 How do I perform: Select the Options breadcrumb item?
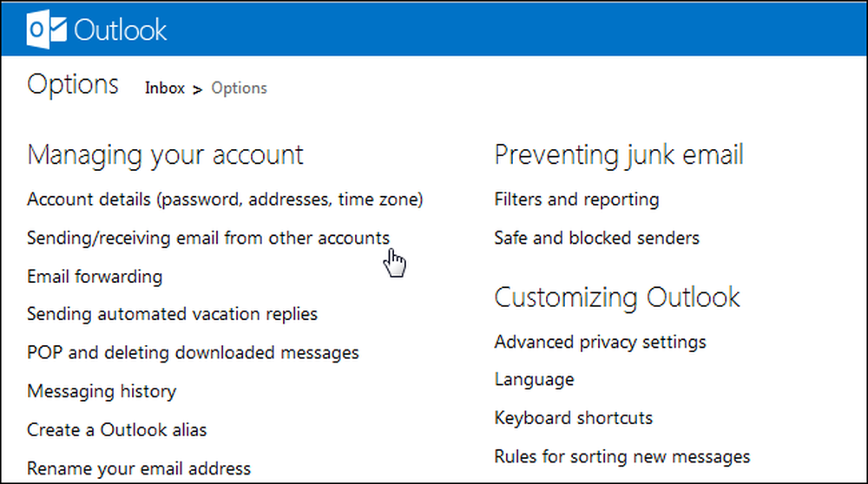pos(240,88)
